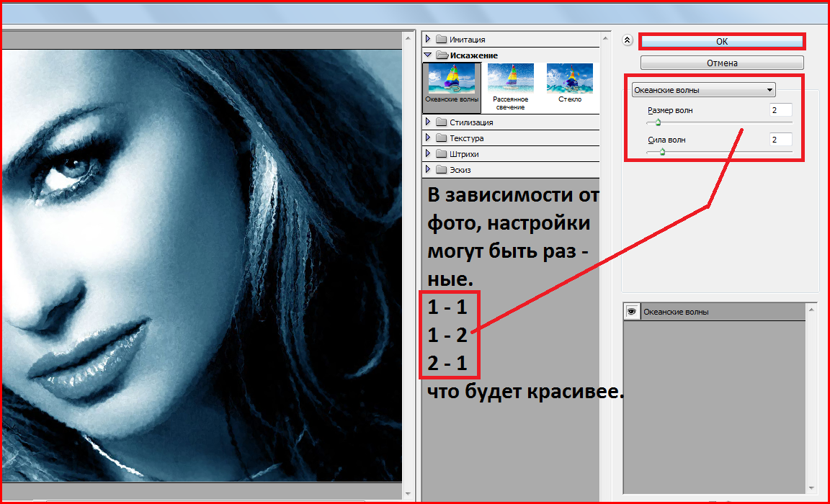Image resolution: width=830 pixels, height=504 pixels.
Task: Select the Океанские волны effect layer row
Action: coord(715,312)
